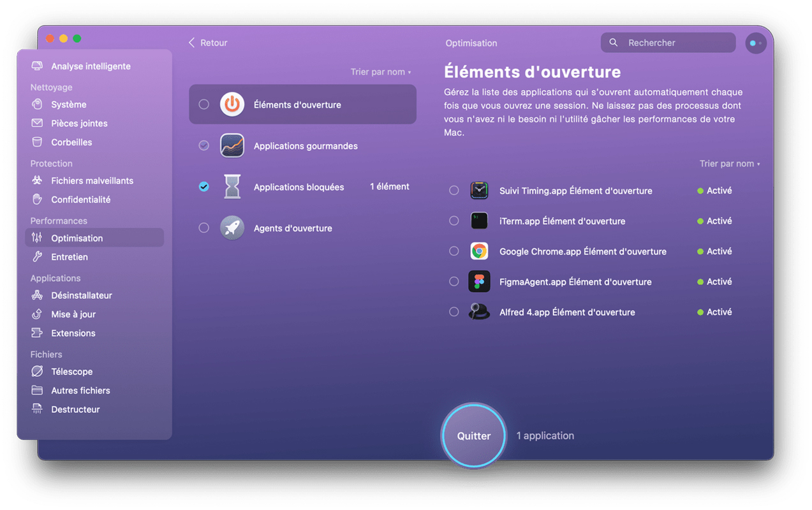The width and height of the screenshot is (812, 510).
Task: Uncheck Applications bloquées checkbox
Action: (203, 187)
